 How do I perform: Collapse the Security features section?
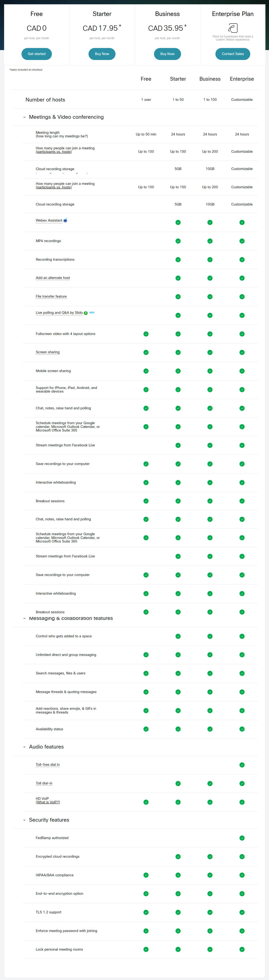point(24,820)
